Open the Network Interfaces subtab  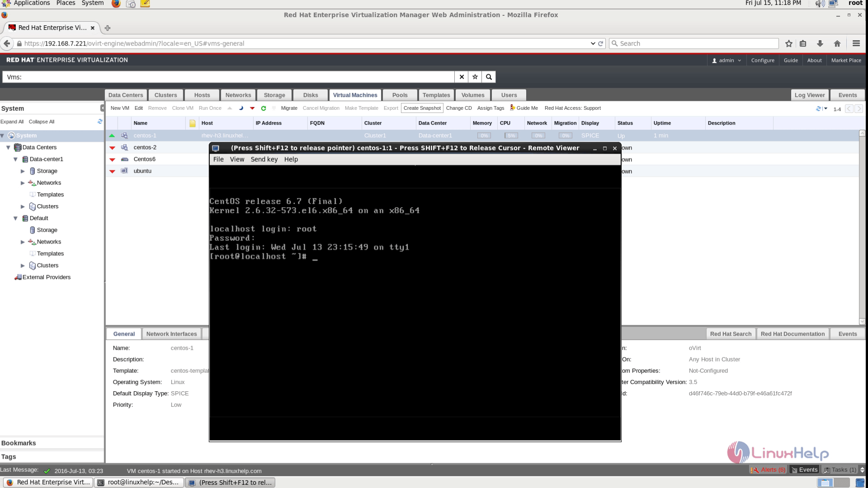[x=172, y=334]
